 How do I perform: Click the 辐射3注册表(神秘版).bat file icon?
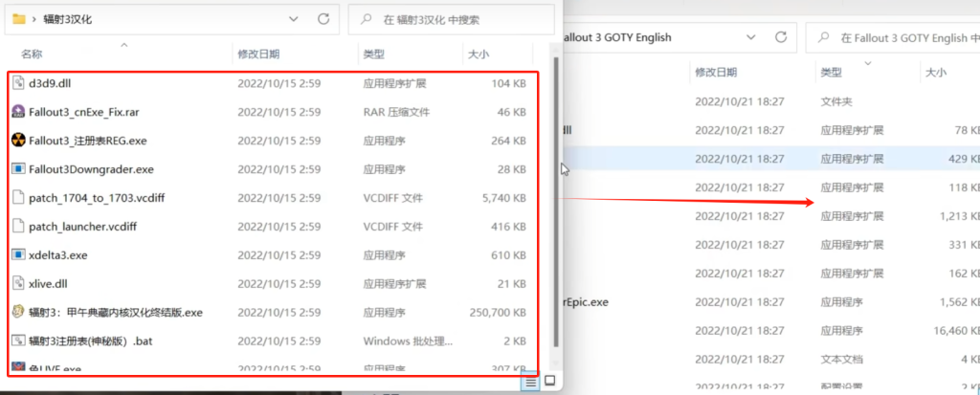tap(18, 341)
